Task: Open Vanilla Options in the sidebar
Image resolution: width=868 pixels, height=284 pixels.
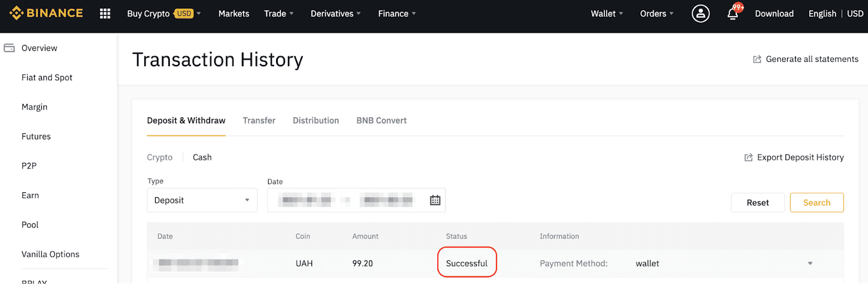Action: coord(50,254)
